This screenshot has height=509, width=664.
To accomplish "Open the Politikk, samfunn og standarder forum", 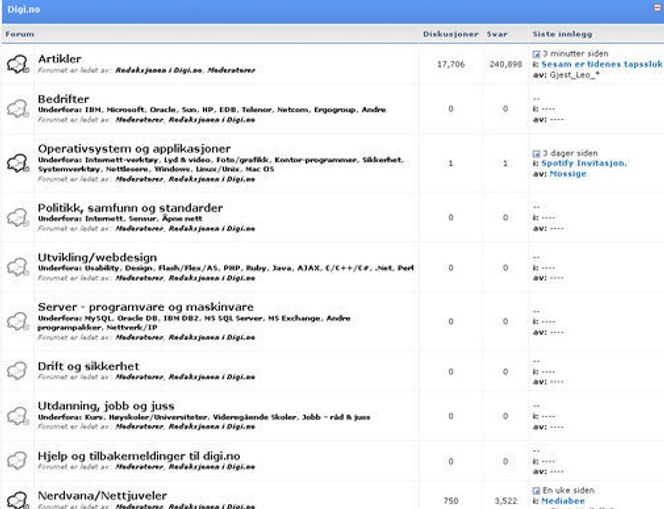I will coord(130,208).
